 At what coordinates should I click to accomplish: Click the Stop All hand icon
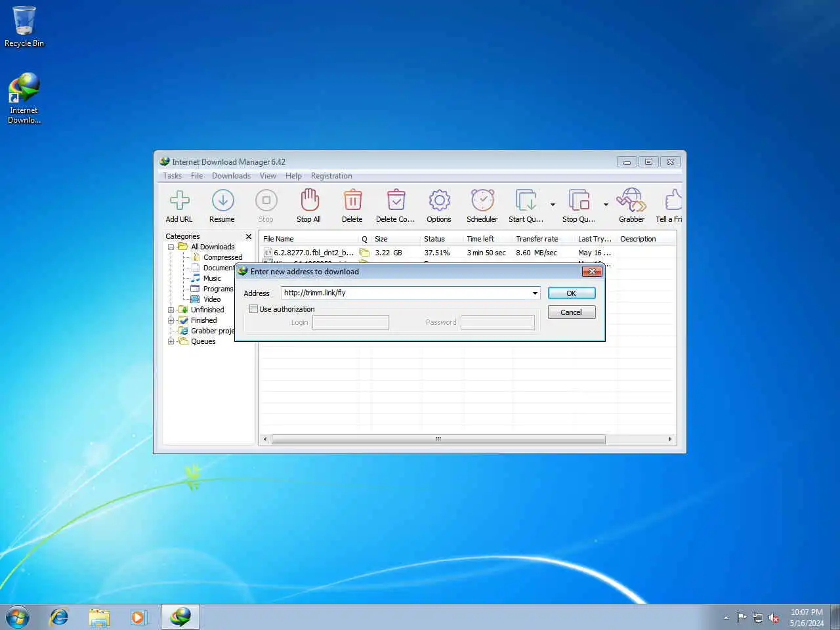(309, 200)
